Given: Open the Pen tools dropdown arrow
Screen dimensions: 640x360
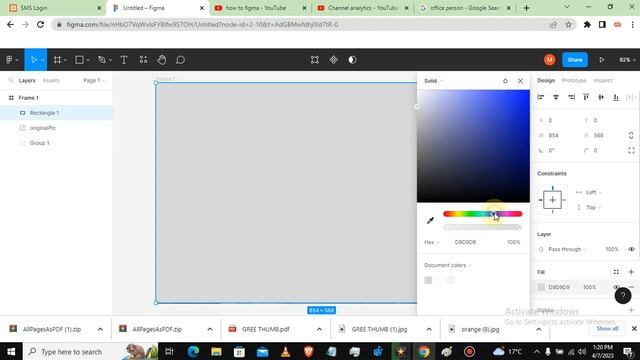Looking at the screenshot, I should point(110,60).
